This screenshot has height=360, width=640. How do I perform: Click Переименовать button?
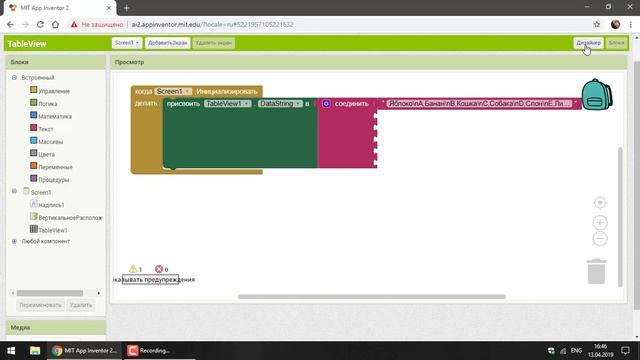(x=40, y=305)
